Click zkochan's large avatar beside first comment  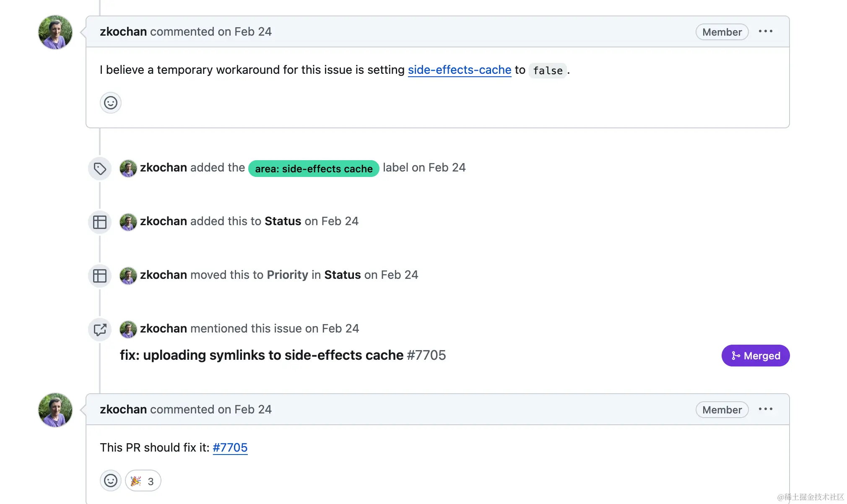point(55,32)
